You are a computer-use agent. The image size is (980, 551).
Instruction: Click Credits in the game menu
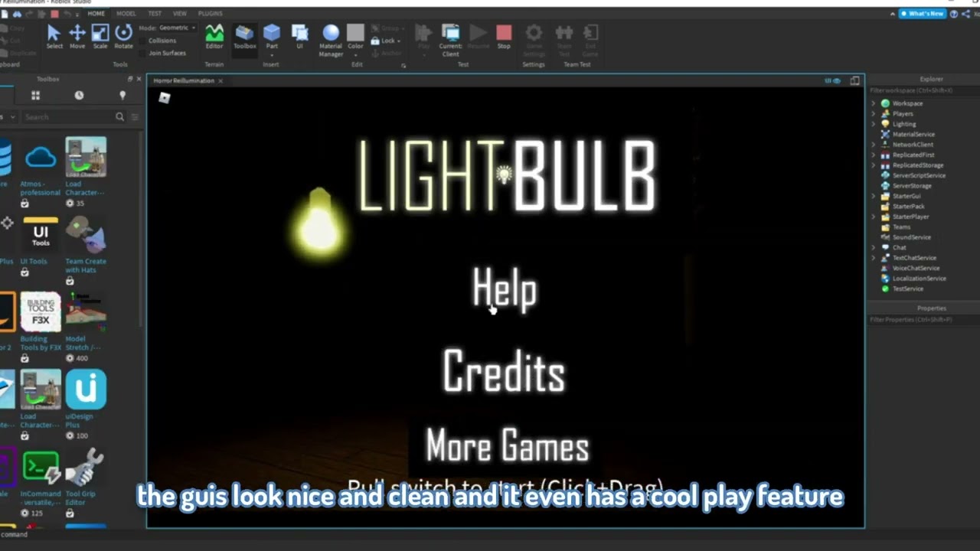point(504,371)
